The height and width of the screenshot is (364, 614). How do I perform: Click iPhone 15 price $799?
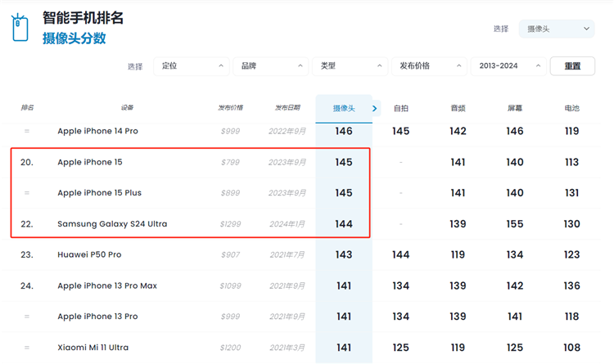(x=230, y=163)
